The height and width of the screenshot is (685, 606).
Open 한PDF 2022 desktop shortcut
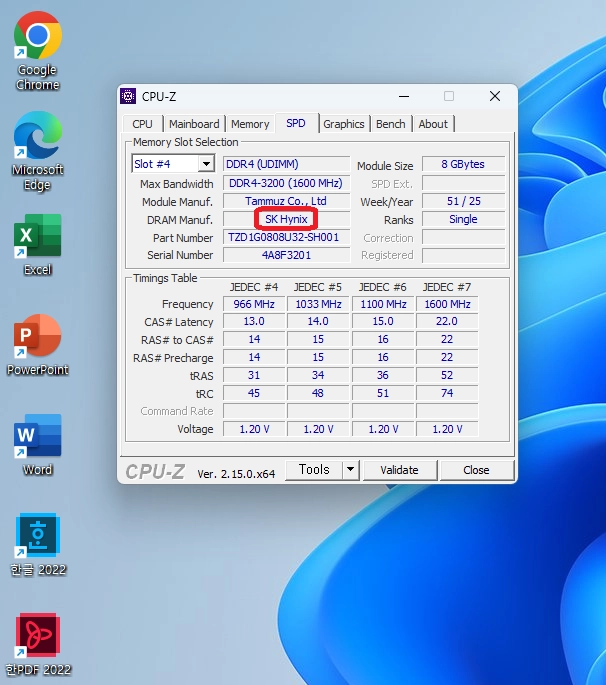pos(38,645)
